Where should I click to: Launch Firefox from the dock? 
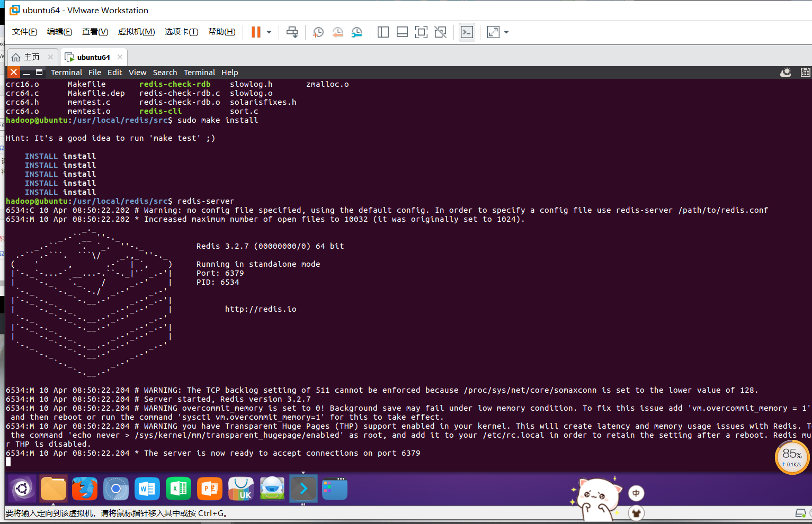coord(85,489)
